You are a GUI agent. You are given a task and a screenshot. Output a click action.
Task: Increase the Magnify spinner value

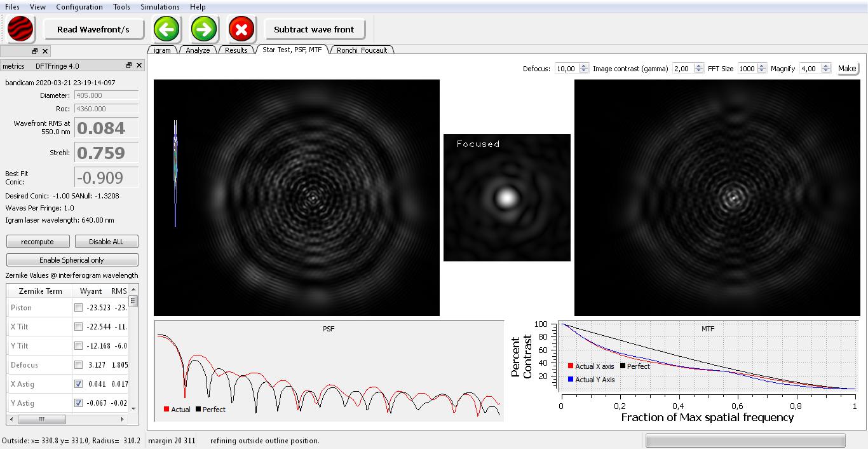pyautogui.click(x=826, y=66)
